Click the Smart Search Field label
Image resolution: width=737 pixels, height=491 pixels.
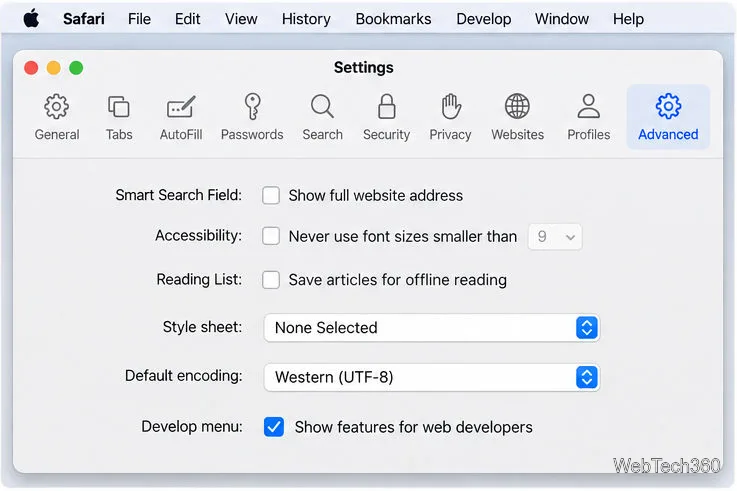point(179,195)
